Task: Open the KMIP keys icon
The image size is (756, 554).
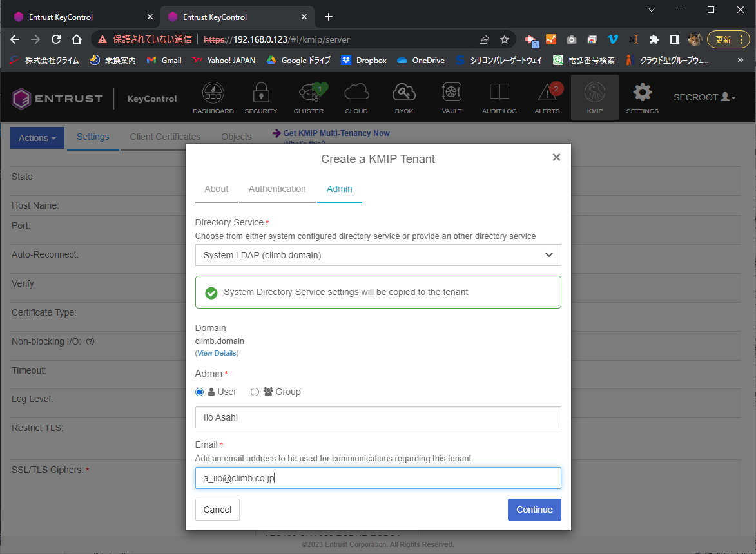Action: pyautogui.click(x=594, y=93)
